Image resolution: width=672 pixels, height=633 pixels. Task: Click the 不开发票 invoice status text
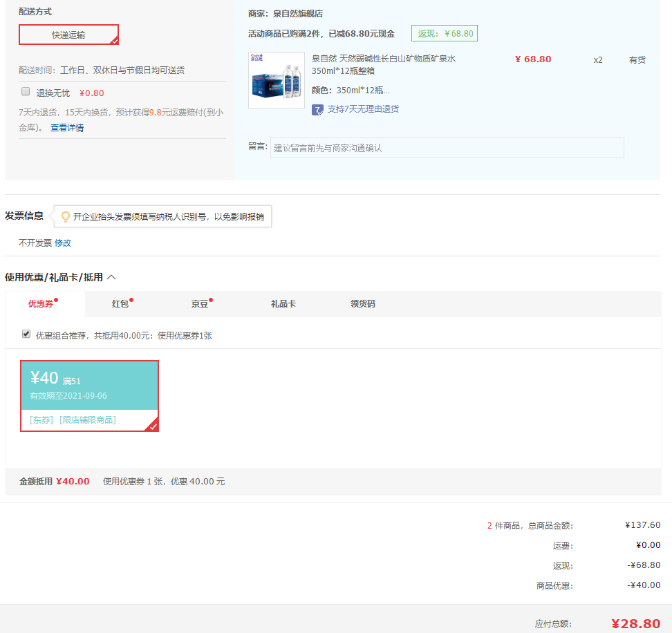[35, 243]
